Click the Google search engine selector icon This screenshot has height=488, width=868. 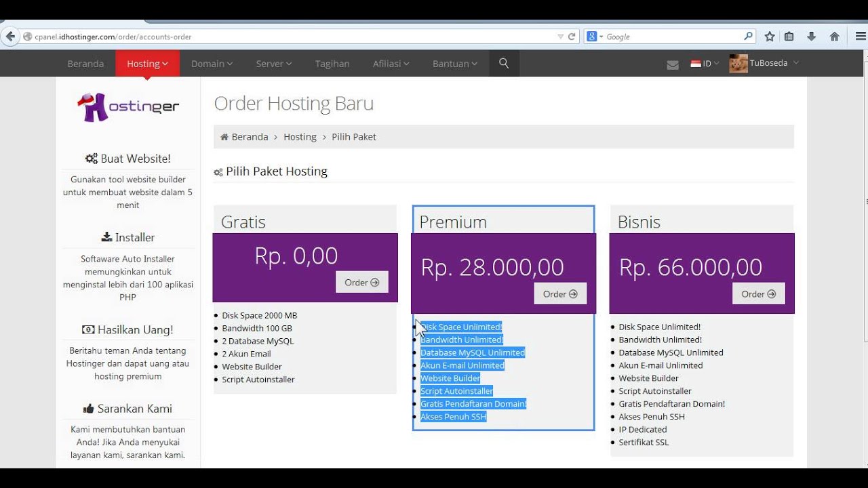click(594, 37)
